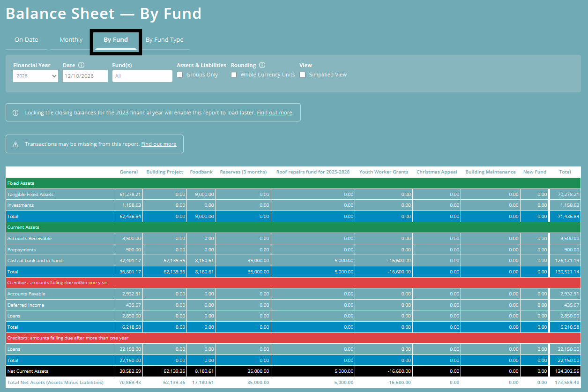This screenshot has width=588, height=392.
Task: Click Fixed Assets grand total 71,436.84
Action: pyautogui.click(x=568, y=217)
